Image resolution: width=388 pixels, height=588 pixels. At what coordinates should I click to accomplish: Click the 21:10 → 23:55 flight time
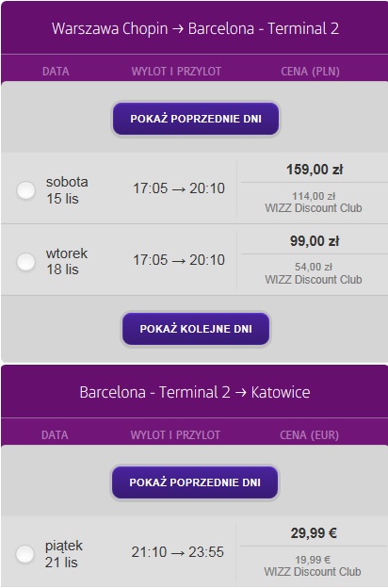(x=178, y=552)
